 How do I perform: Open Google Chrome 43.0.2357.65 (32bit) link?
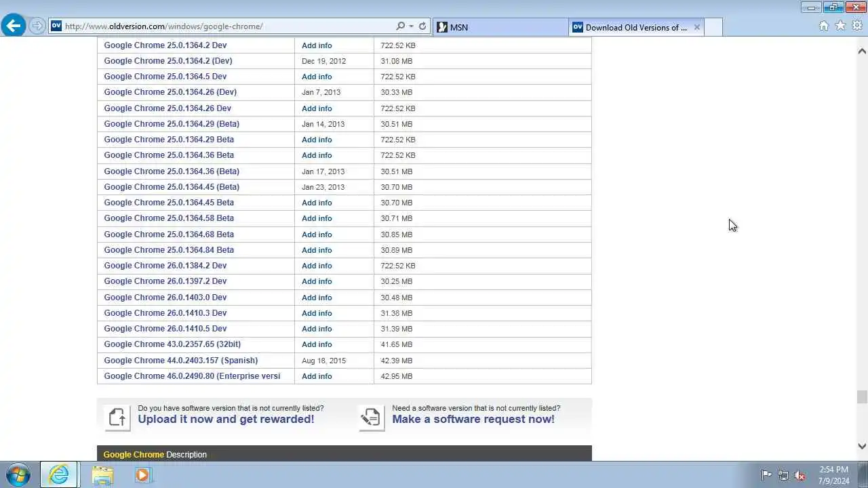click(x=172, y=344)
